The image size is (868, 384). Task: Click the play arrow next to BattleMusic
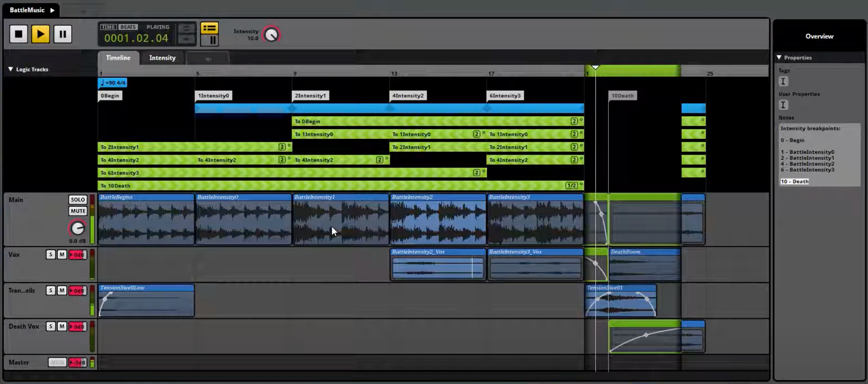pos(52,10)
